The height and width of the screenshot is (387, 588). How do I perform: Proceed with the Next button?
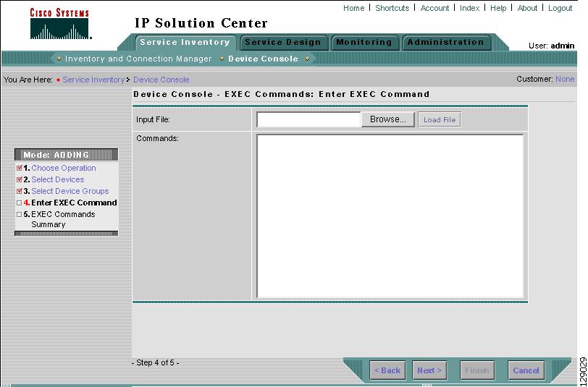click(x=429, y=370)
